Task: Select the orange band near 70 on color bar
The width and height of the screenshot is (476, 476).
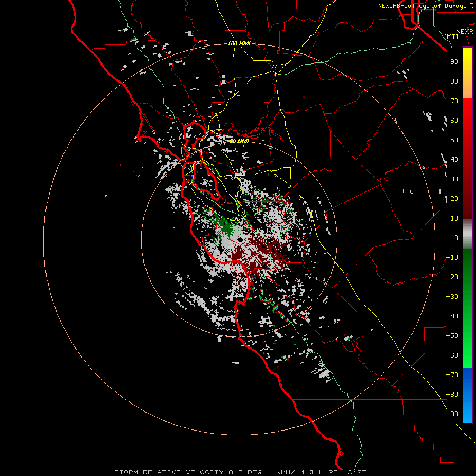Action: (467, 91)
